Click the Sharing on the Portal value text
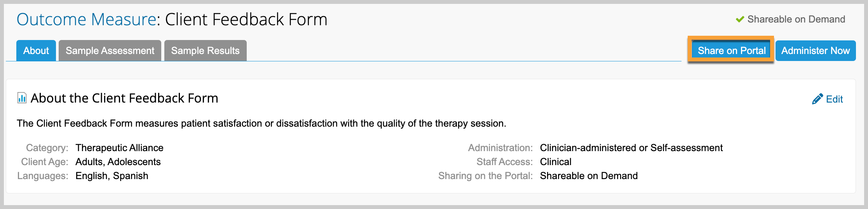 pyautogui.click(x=589, y=176)
